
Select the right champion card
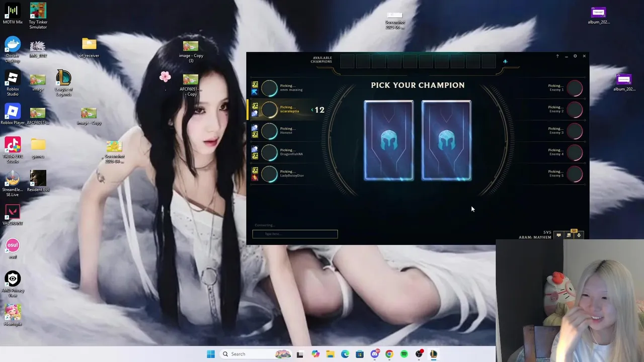[x=446, y=140]
